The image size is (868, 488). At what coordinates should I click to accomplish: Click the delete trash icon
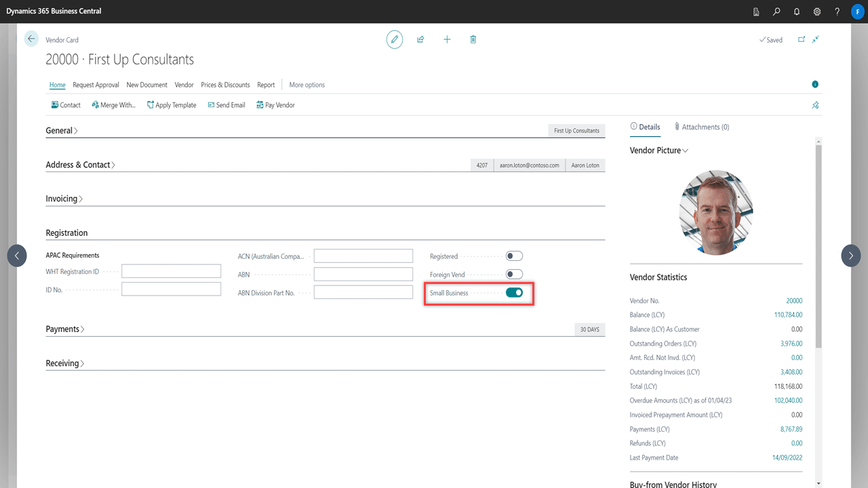pyautogui.click(x=473, y=39)
